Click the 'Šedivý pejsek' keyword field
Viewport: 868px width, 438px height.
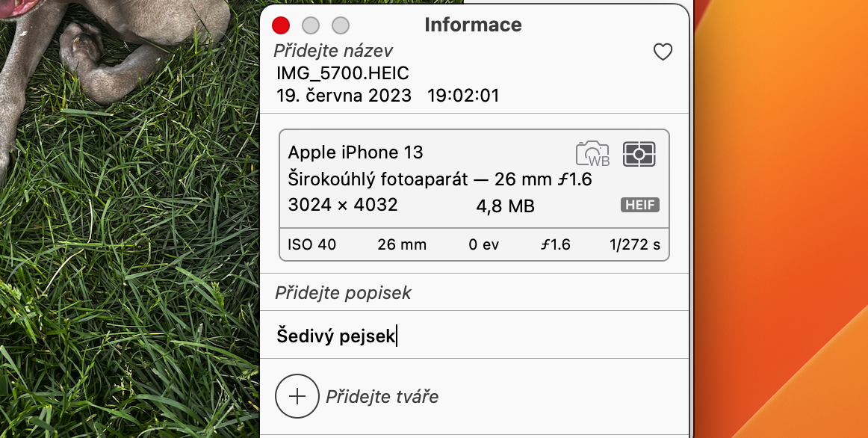(x=336, y=336)
